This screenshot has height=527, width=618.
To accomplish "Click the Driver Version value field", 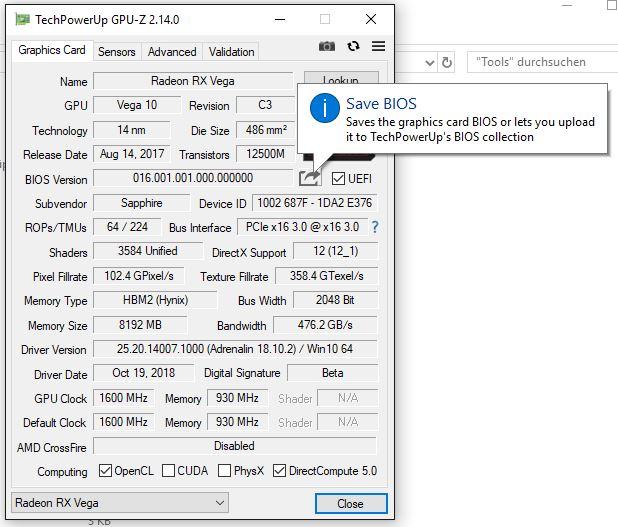I will pos(235,349).
